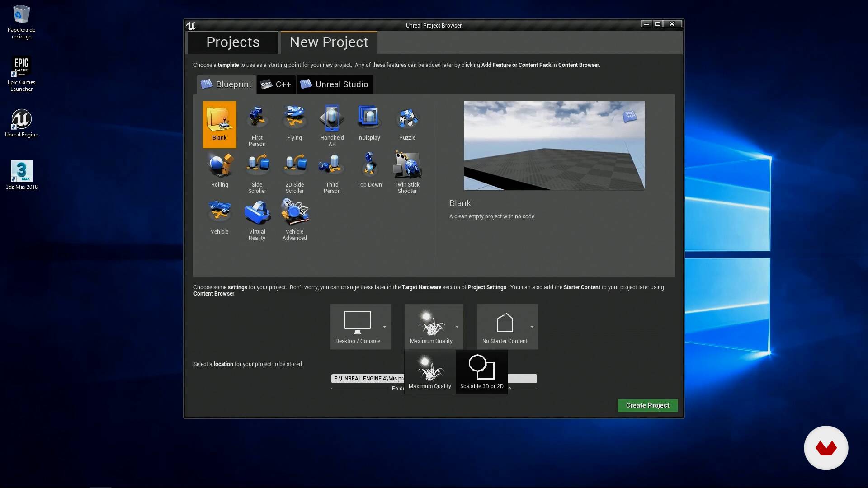Close the Unreal Project Browser window
Image resolution: width=868 pixels, height=488 pixels.
tap(672, 24)
